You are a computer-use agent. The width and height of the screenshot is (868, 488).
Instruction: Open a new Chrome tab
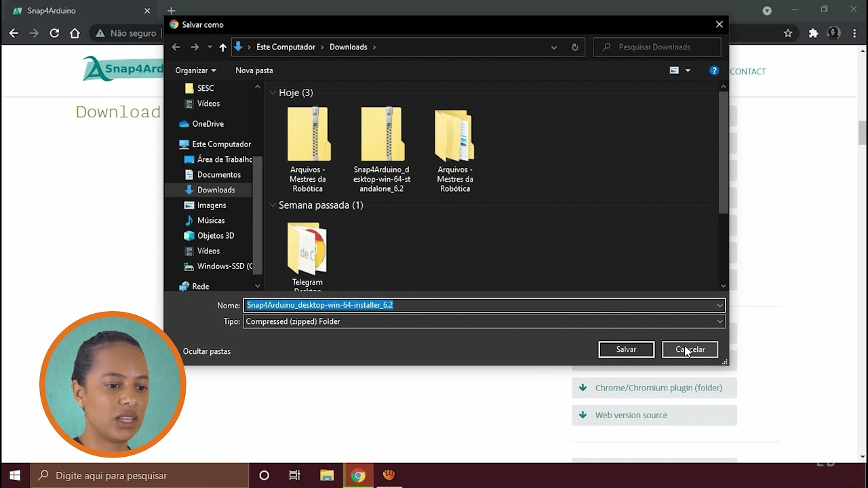(x=172, y=11)
